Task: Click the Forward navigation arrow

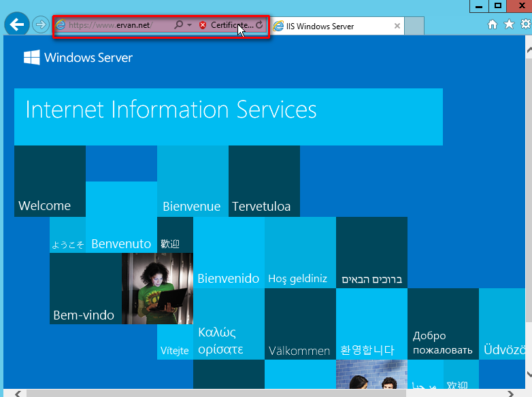Action: (41, 24)
